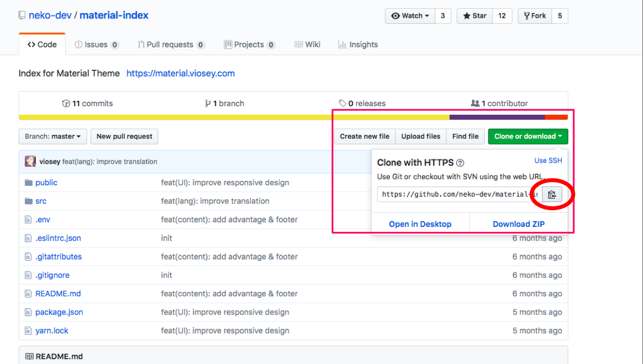The width and height of the screenshot is (643, 364).
Task: Click the book icon in README.md header
Action: [30, 356]
